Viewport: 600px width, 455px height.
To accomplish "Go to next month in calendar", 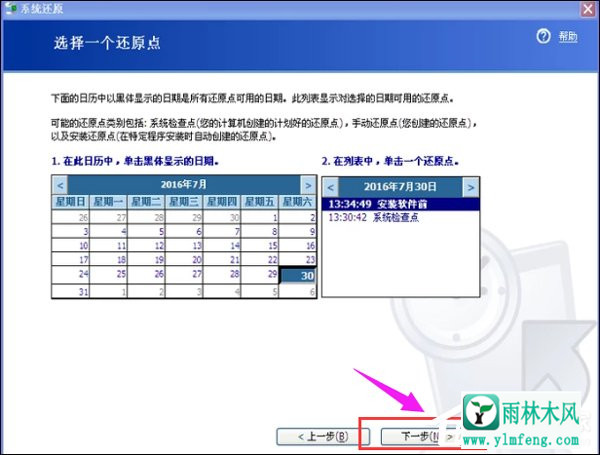I will (308, 185).
